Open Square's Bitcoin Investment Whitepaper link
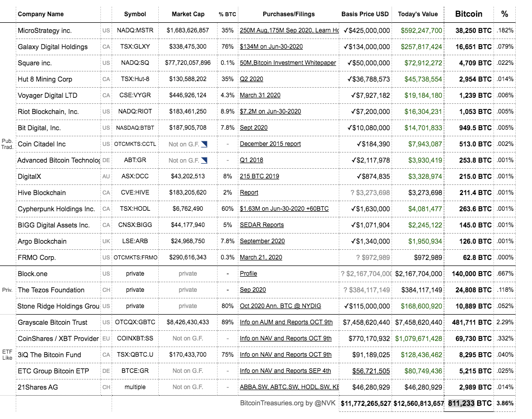Image resolution: width=532 pixels, height=419 pixels. tap(288, 63)
